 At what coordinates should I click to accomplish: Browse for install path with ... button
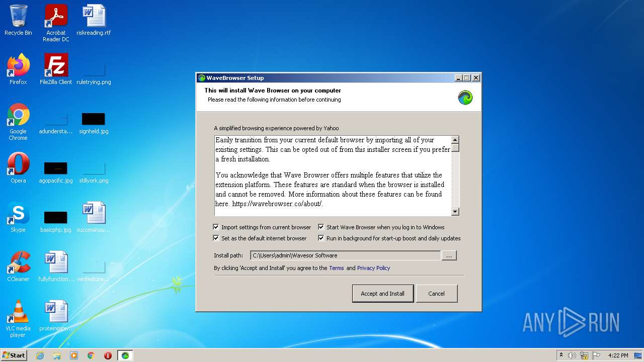point(449,255)
